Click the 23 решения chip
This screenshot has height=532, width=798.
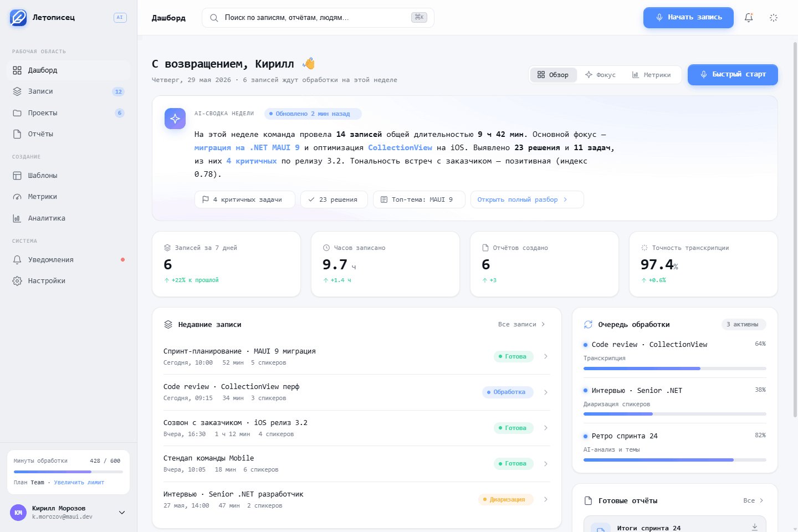(x=334, y=199)
